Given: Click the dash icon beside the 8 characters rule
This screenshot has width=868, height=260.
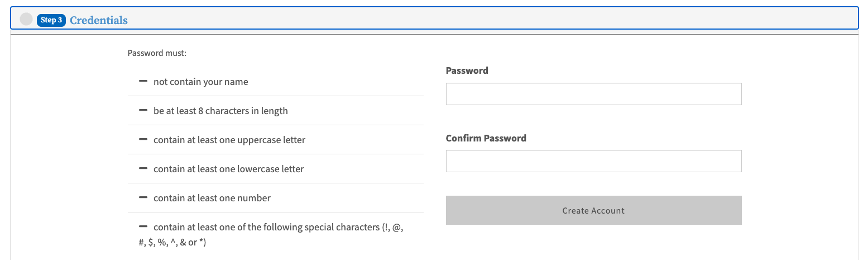Looking at the screenshot, I should coord(143,111).
